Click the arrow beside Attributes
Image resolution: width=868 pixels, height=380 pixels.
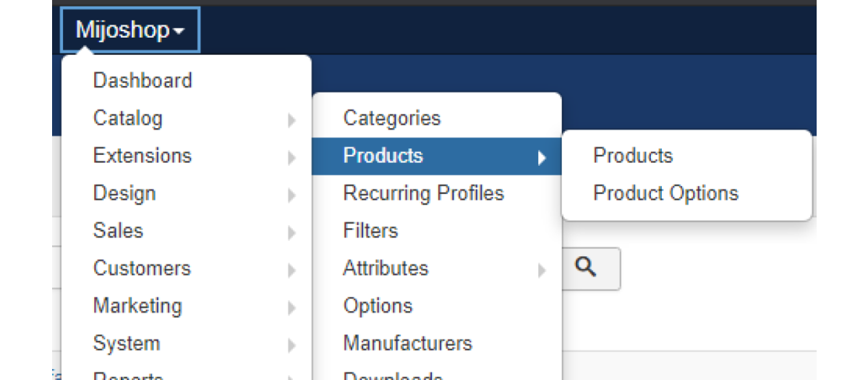click(x=542, y=271)
